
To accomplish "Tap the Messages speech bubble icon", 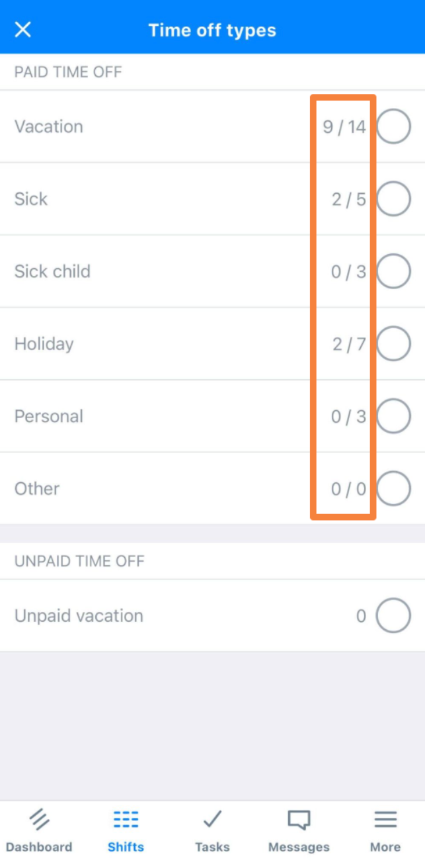I will (x=299, y=820).
